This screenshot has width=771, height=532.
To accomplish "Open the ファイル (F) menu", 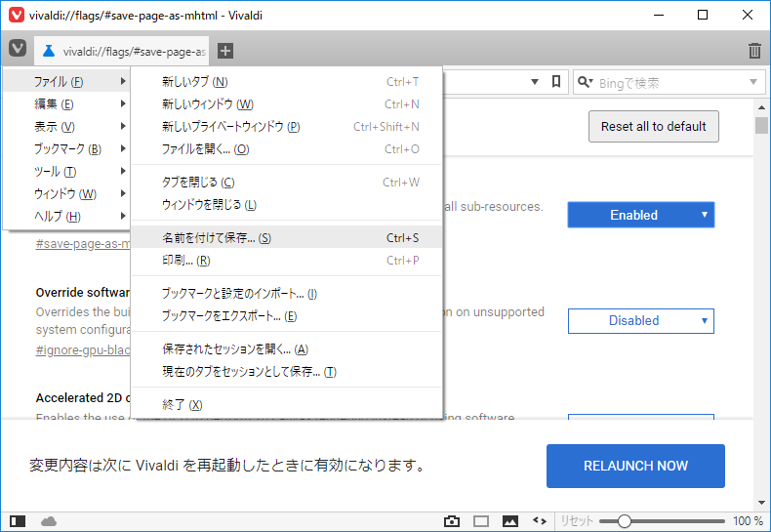I will [67, 82].
